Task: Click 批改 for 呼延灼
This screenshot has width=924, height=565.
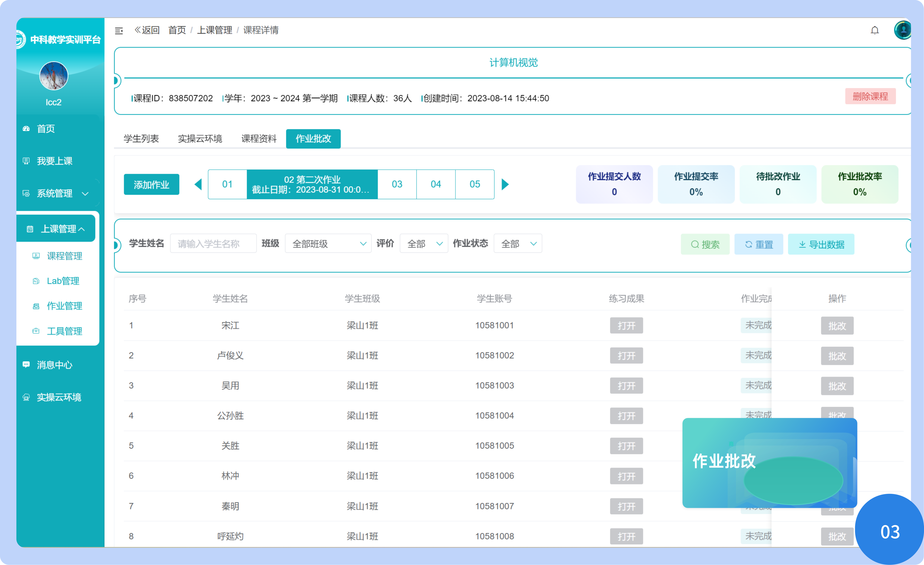Action: point(837,537)
